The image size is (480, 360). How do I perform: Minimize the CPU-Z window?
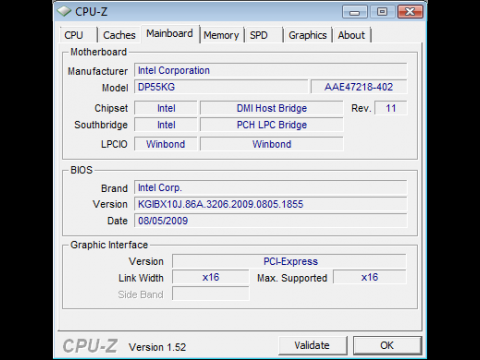(355, 12)
